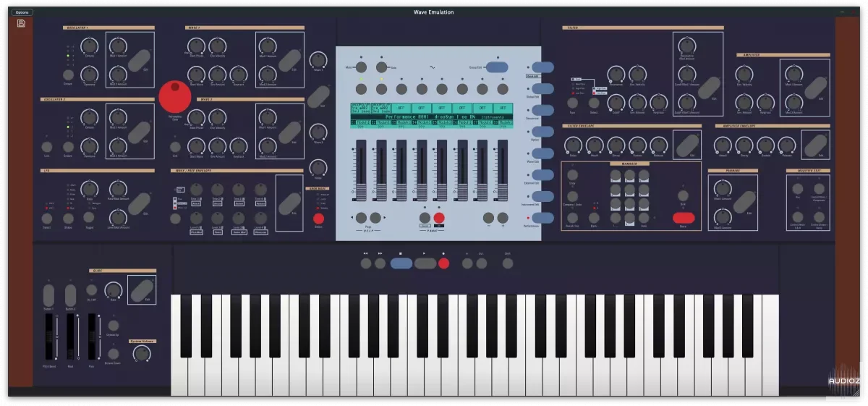This screenshot has height=406, width=868.
Task: Click the Amplifier Env. Velocity knob
Action: [x=744, y=74]
